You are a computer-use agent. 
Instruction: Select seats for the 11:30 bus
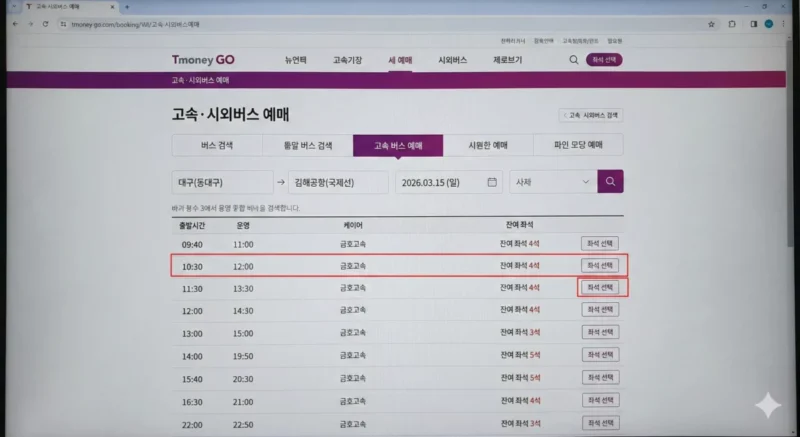[600, 288]
